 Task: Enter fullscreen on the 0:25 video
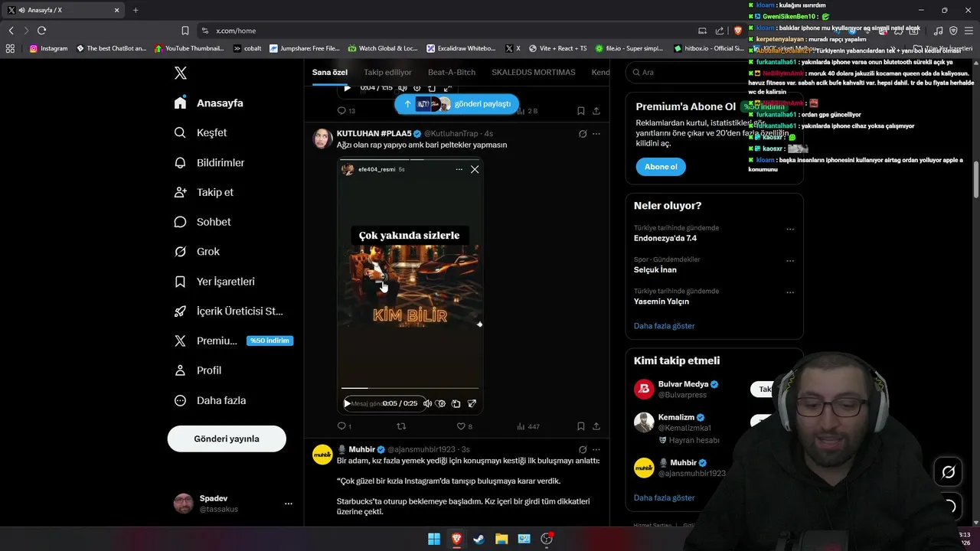[x=472, y=403]
